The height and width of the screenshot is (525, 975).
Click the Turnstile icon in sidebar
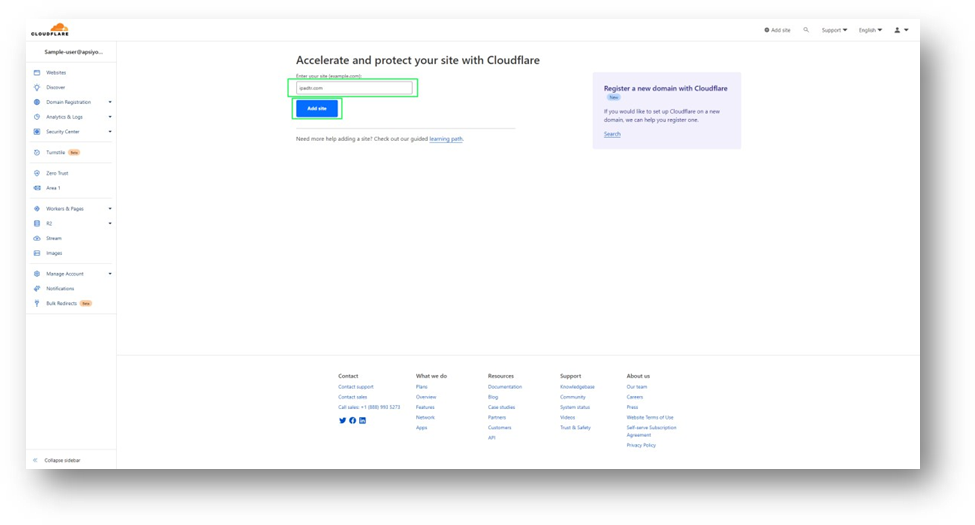[x=37, y=152]
